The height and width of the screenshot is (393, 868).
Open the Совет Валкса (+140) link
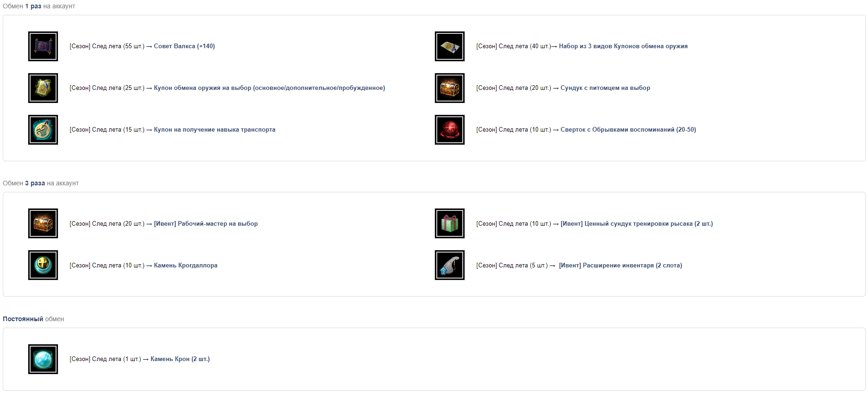click(x=184, y=46)
